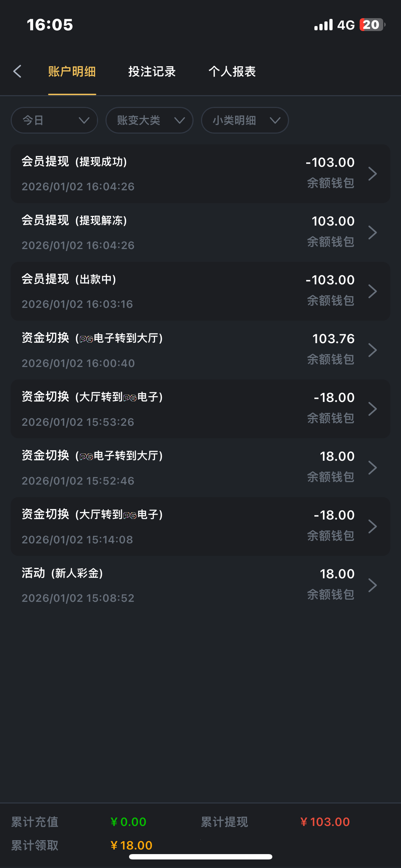This screenshot has width=401, height=868.
Task: Open arrow for 15:53:26 transfer entry
Action: tap(372, 409)
